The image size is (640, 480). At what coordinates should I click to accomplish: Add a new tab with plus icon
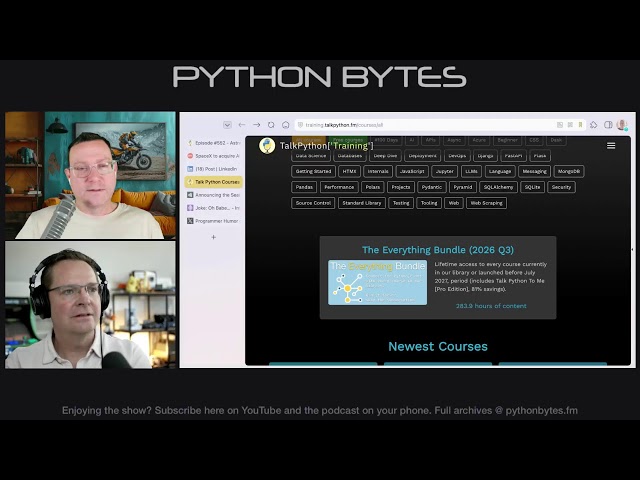point(213,237)
